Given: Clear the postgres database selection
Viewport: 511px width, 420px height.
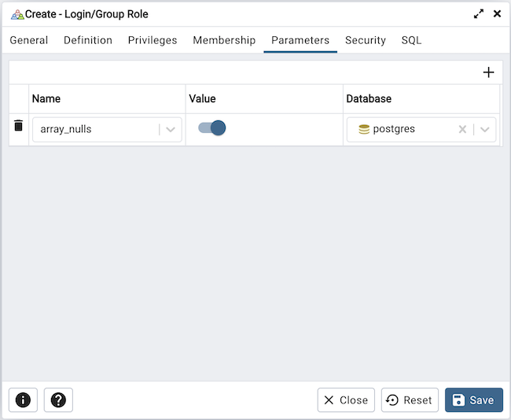Looking at the screenshot, I should [462, 130].
